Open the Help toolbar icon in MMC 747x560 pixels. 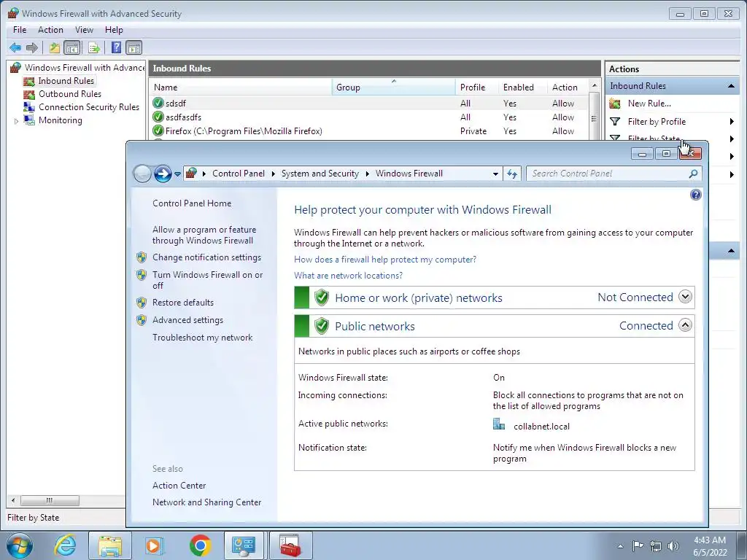point(116,47)
